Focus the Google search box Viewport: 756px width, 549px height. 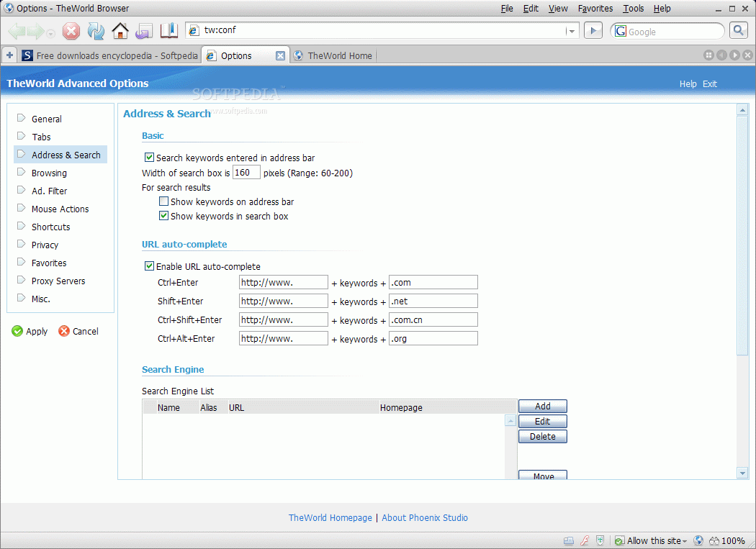click(x=674, y=32)
